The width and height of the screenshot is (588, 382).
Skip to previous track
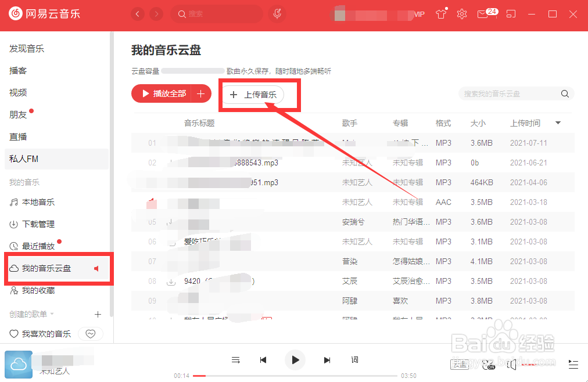click(263, 360)
